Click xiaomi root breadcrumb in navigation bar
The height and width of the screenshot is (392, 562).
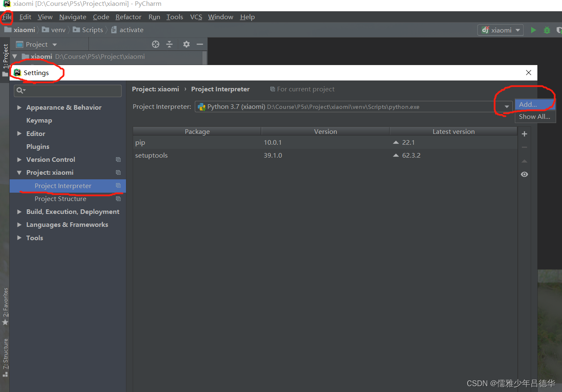20,30
